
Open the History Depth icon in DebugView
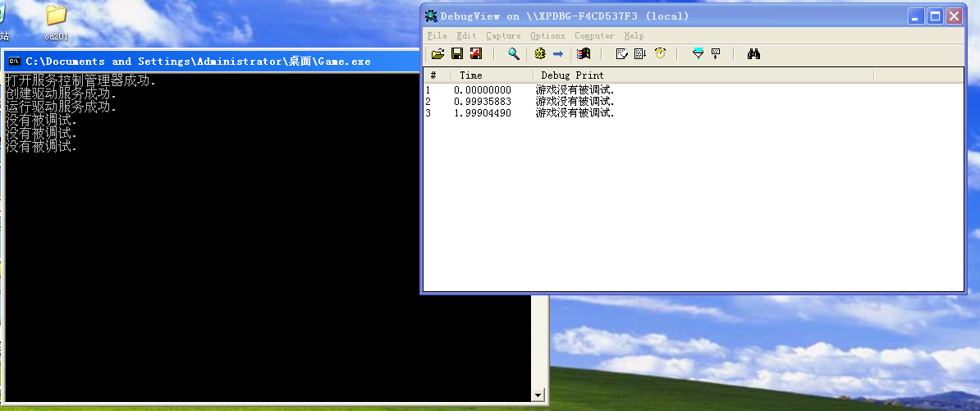(716, 53)
